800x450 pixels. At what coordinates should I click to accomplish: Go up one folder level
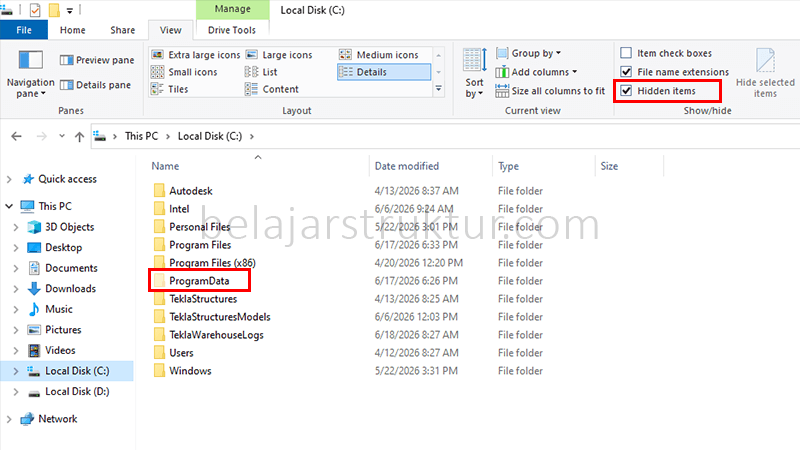pyautogui.click(x=79, y=136)
